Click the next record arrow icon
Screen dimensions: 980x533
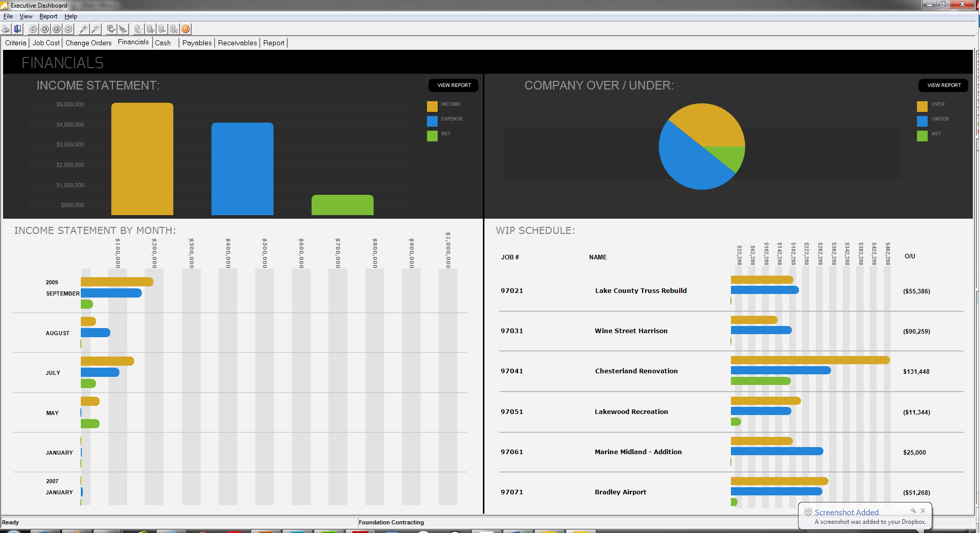pos(56,29)
